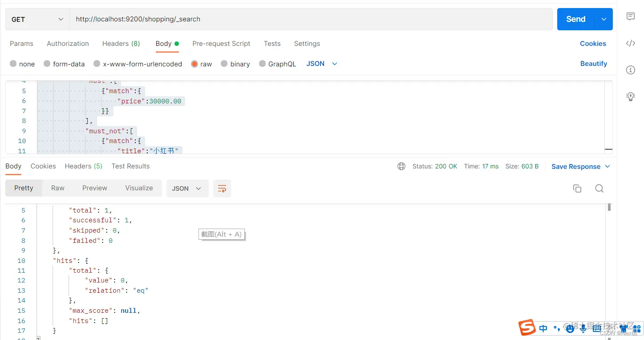Image resolution: width=644 pixels, height=340 pixels.
Task: Expand the Send button arrow dropdown
Action: coord(604,19)
